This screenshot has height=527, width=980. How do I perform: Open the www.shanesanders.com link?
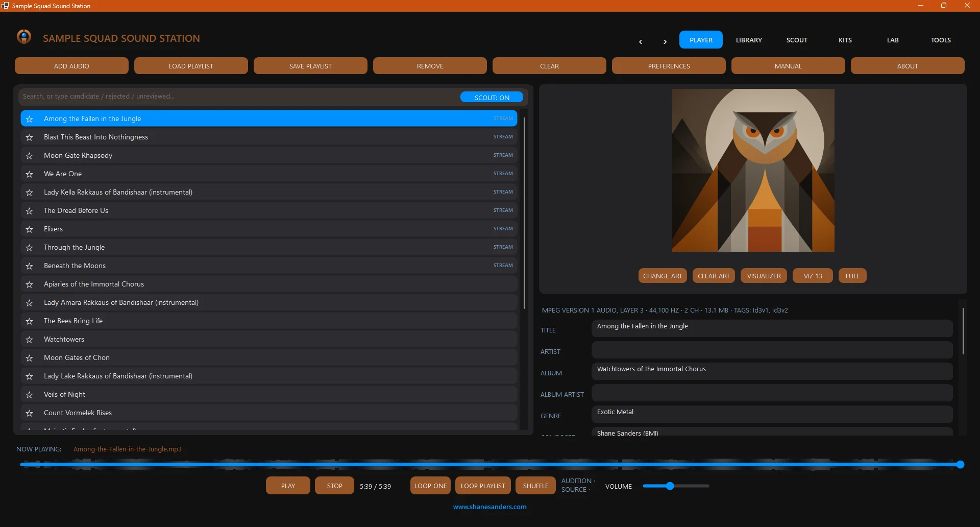click(489, 507)
